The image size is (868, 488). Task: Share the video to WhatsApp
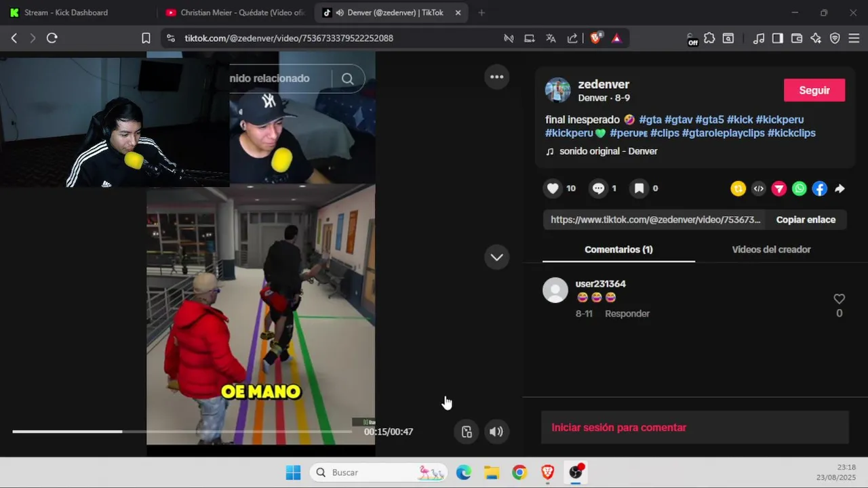(800, 189)
